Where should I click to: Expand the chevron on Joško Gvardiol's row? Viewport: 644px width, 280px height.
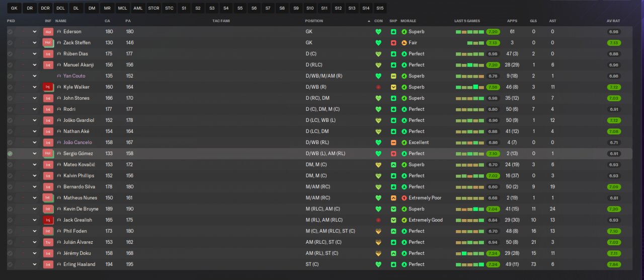(35, 120)
